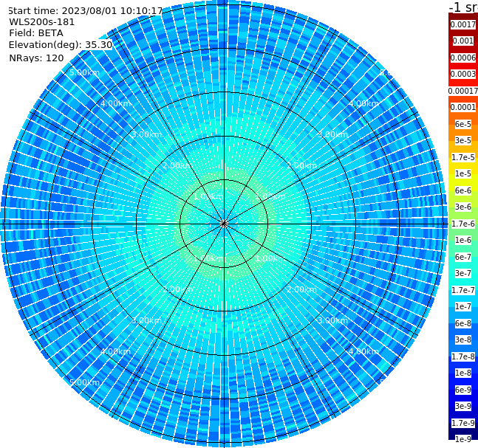Screen dimensions: 478x448
Task: Select the 0.0006 colorbar tick label
Action: pyautogui.click(x=463, y=58)
